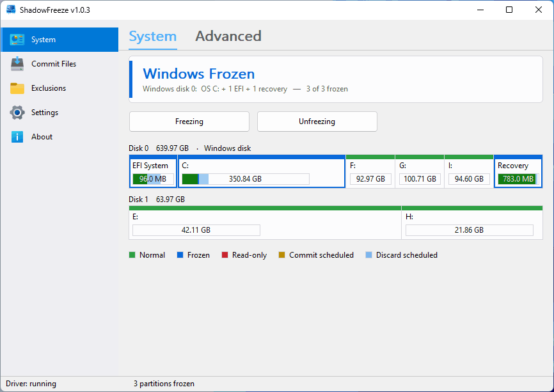Screen dimensions: 554x392
Task: Click the Settings gear icon
Action: [17, 113]
